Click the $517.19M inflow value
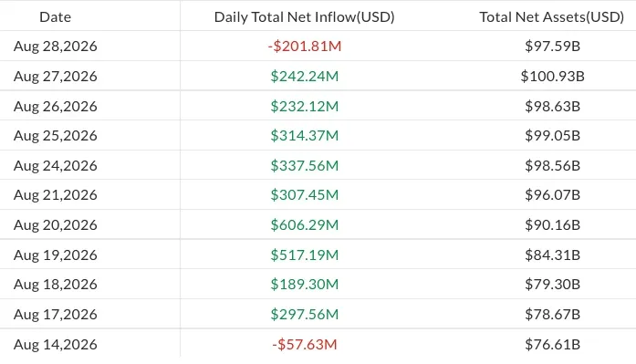This screenshot has width=636, height=364. (x=304, y=255)
